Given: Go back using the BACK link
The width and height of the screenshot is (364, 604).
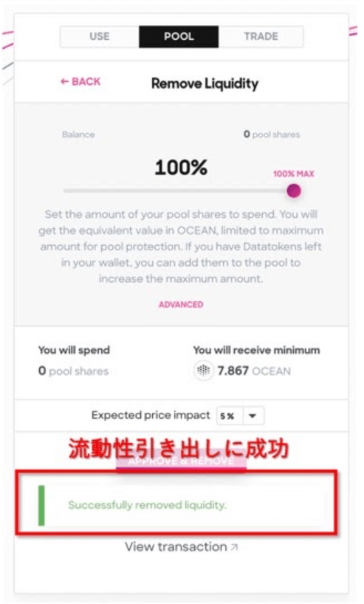Looking at the screenshot, I should pyautogui.click(x=80, y=82).
